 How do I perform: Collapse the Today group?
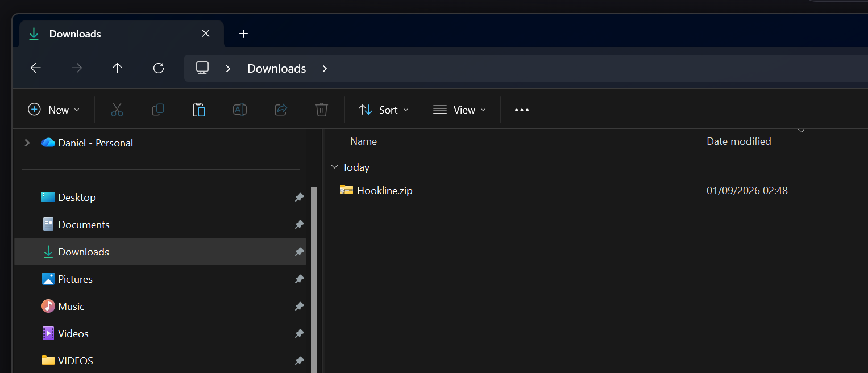[334, 167]
